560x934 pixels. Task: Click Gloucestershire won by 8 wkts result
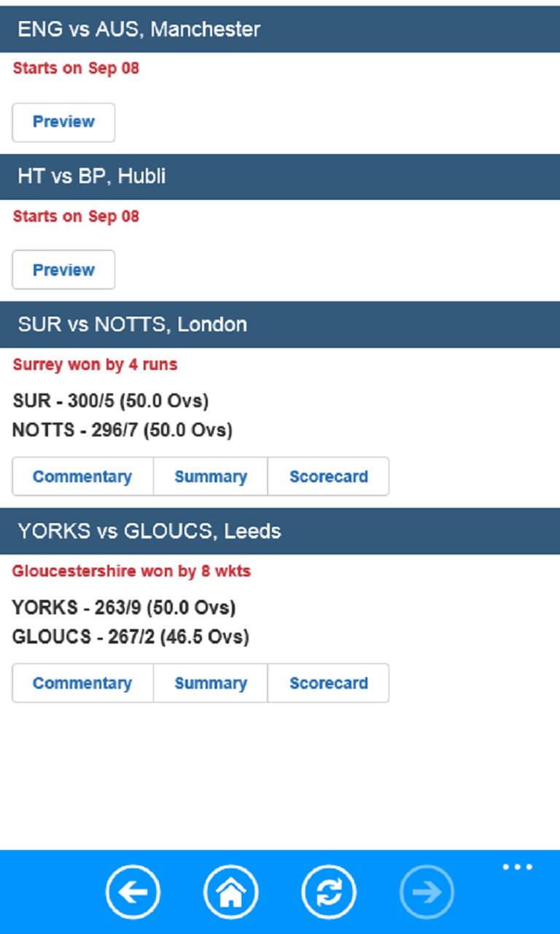click(131, 571)
